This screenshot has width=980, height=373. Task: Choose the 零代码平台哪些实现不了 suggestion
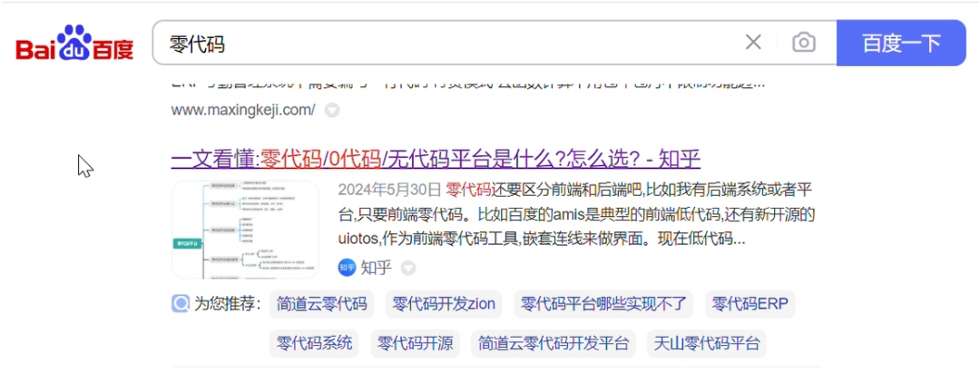click(x=604, y=304)
